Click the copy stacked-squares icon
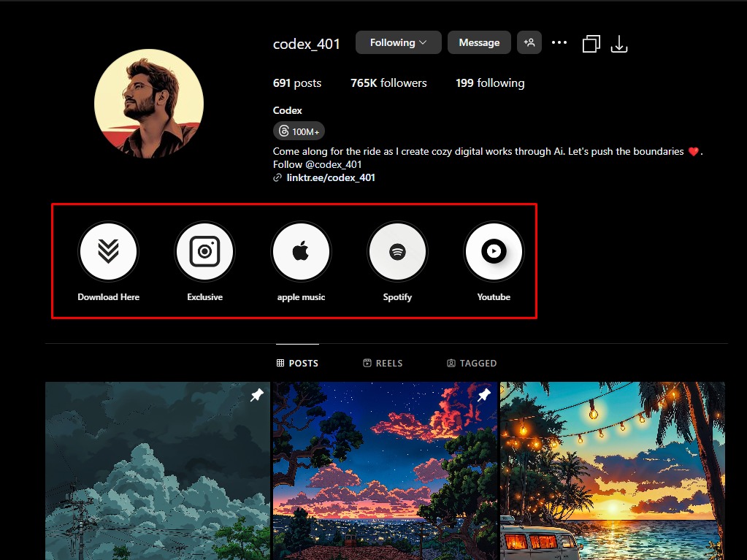 pyautogui.click(x=591, y=44)
